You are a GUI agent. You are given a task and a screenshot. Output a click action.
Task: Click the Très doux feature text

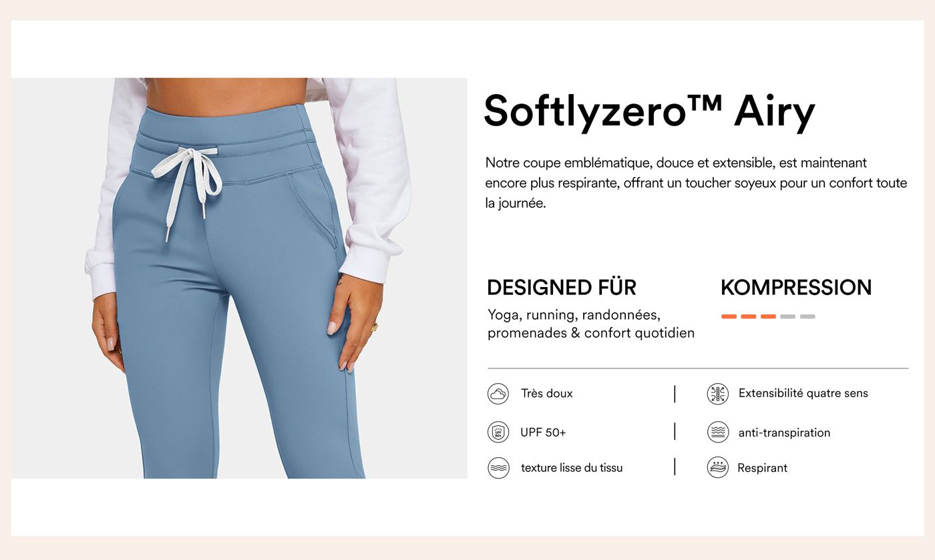[547, 393]
